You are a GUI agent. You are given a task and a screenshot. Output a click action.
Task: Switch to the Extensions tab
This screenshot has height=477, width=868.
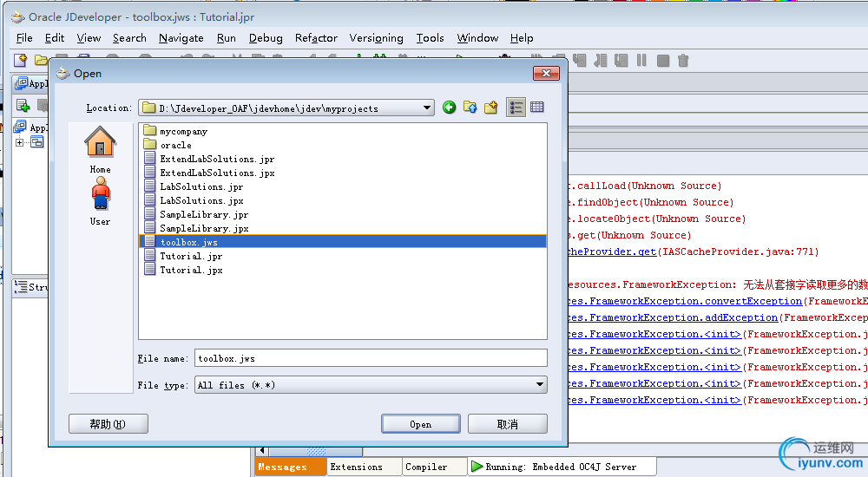pyautogui.click(x=364, y=467)
